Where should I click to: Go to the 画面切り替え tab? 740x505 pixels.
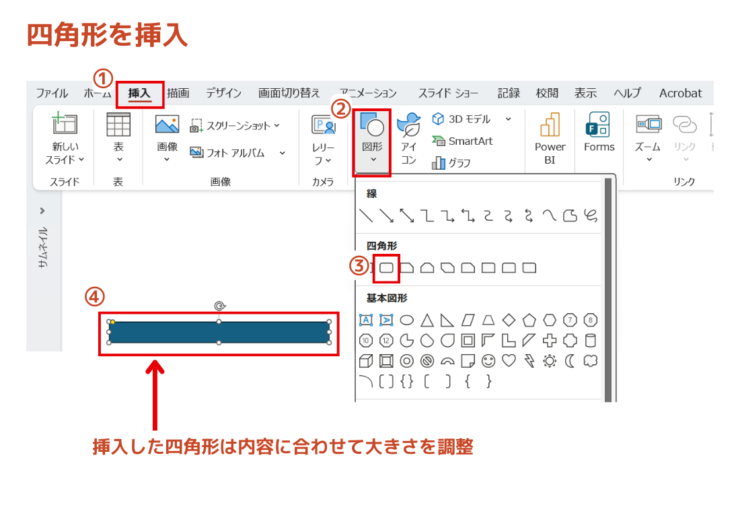289,93
